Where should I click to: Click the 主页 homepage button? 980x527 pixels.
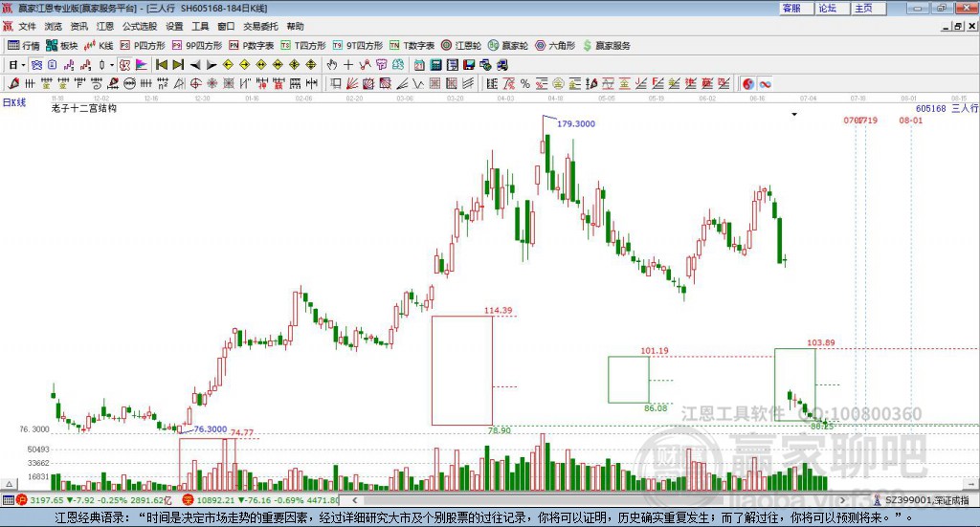[x=868, y=8]
